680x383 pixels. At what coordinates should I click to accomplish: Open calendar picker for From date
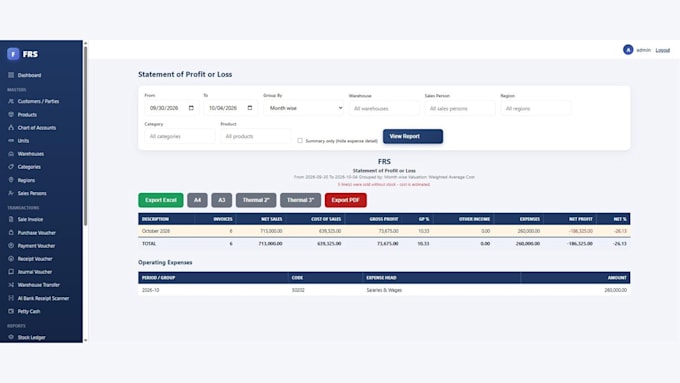coord(191,108)
